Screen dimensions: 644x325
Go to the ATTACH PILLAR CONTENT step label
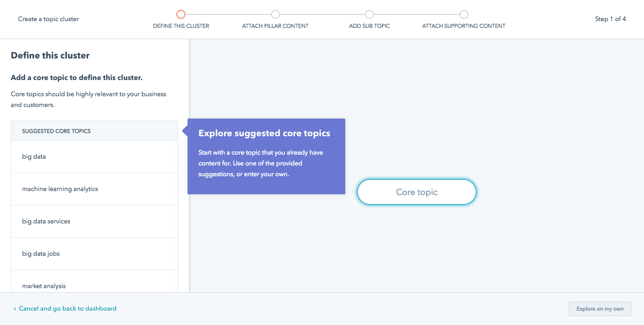coord(275,26)
